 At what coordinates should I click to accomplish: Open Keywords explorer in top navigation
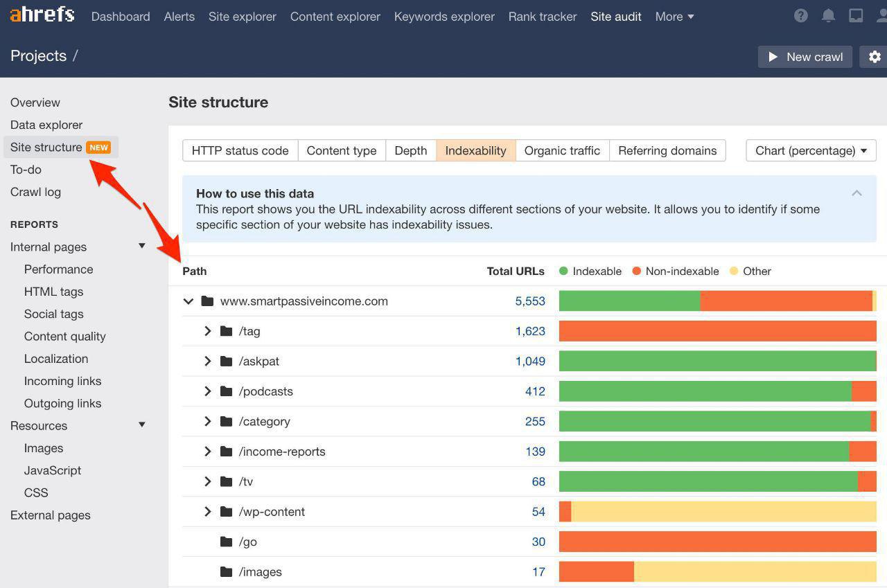tap(444, 17)
